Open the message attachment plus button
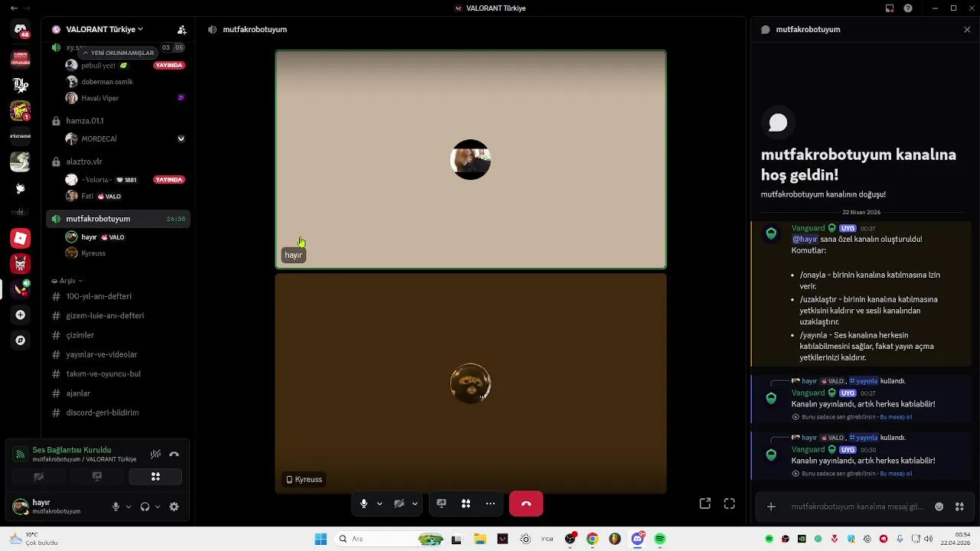Viewport: 980px width, 551px height. click(771, 507)
